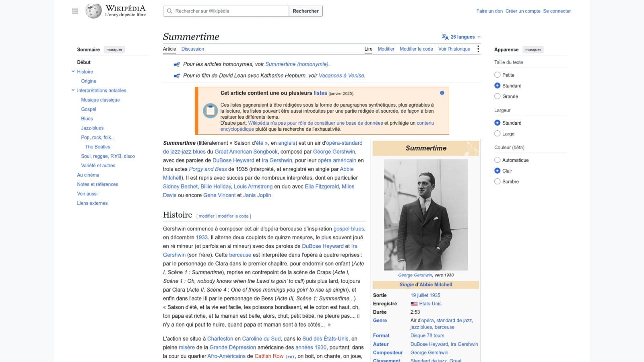Click the Wikipedia globe logo
644x362 pixels.
tap(93, 11)
